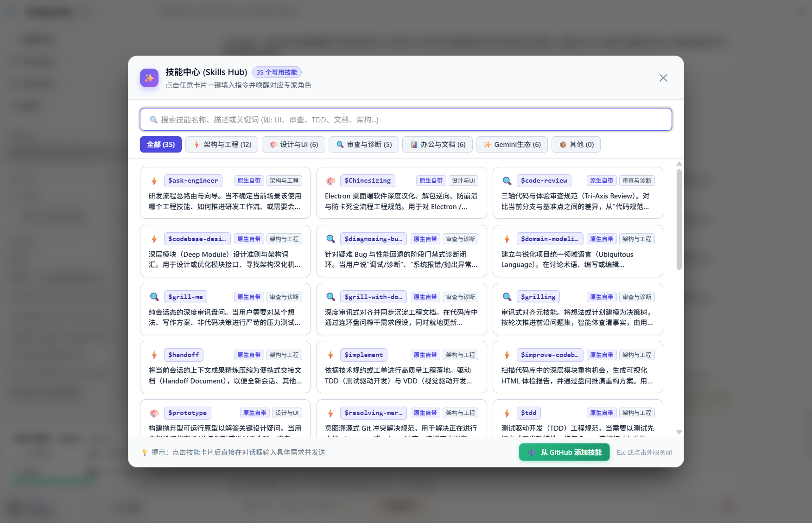Click the lightning icon on $tdd card
This screenshot has width=812, height=523.
coord(507,413)
